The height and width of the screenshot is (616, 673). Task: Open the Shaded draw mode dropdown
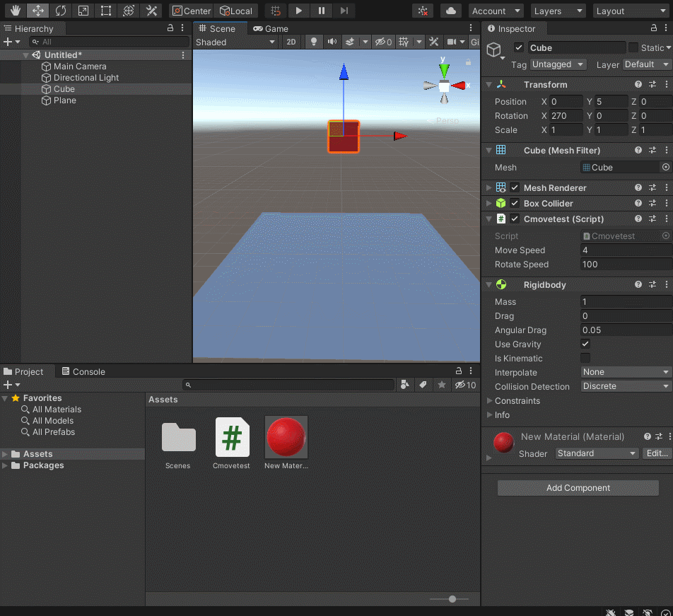click(x=235, y=42)
